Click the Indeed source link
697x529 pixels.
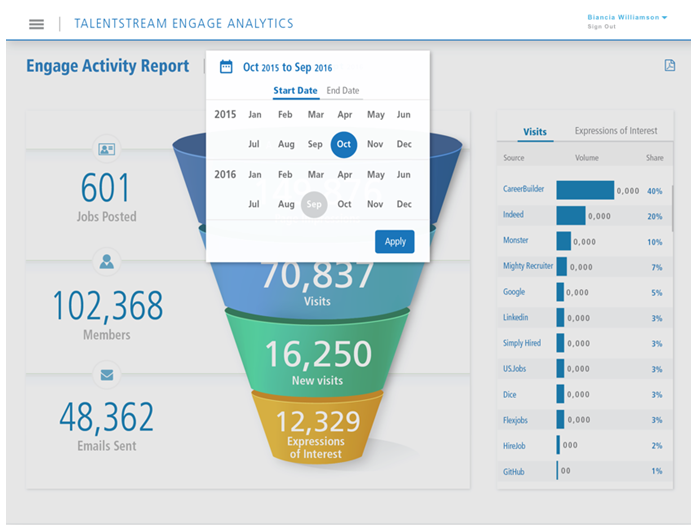[x=513, y=215]
